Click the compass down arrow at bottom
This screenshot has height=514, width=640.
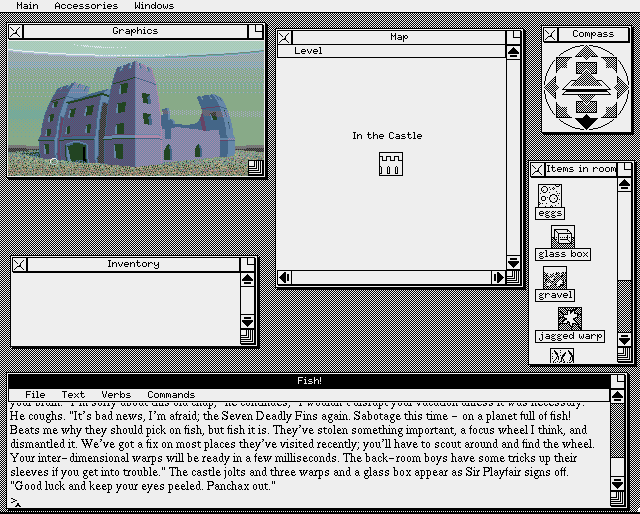coord(587,122)
